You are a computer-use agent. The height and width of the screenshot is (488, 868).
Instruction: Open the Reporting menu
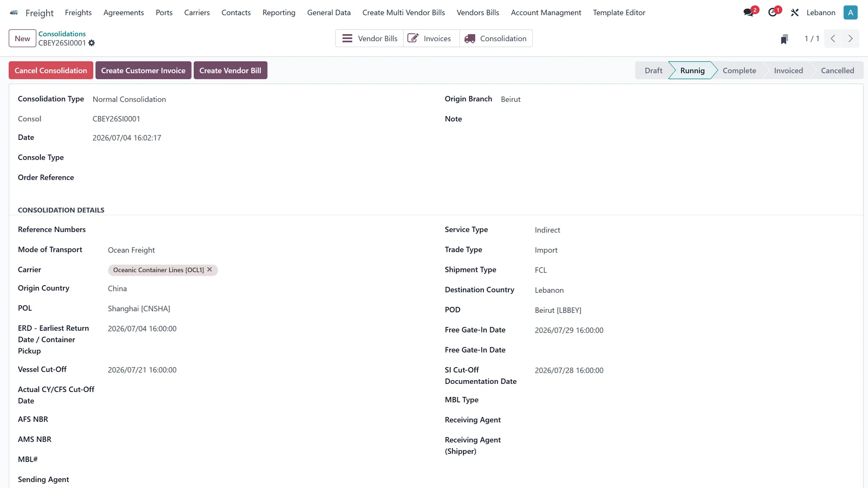[279, 12]
